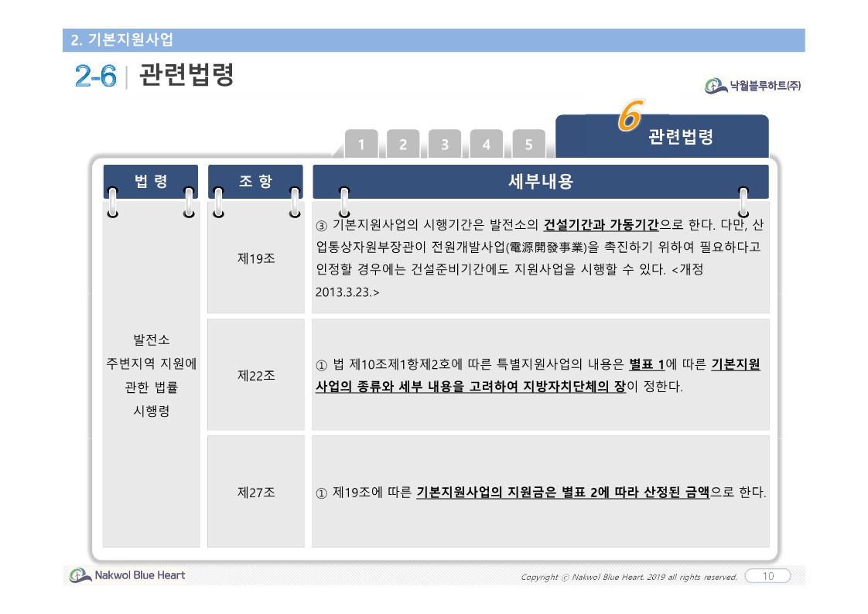Click the 세부내용 column header

[x=541, y=181]
